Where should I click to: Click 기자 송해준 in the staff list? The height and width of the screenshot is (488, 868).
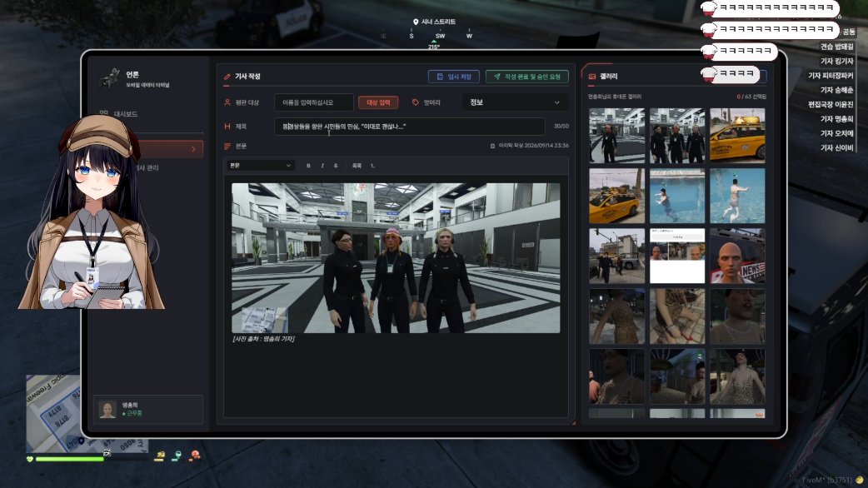836,90
